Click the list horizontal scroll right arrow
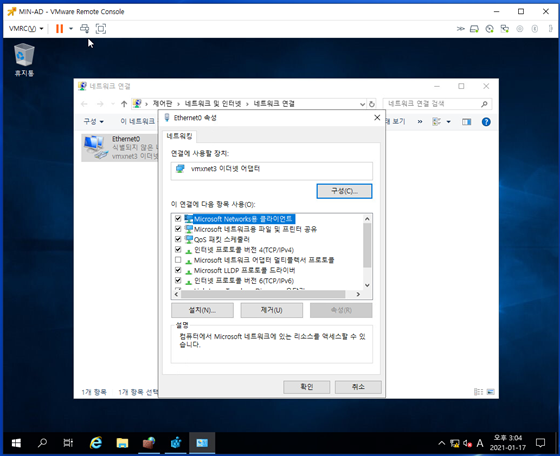Viewport: 560px width, 456px height. [x=358, y=294]
